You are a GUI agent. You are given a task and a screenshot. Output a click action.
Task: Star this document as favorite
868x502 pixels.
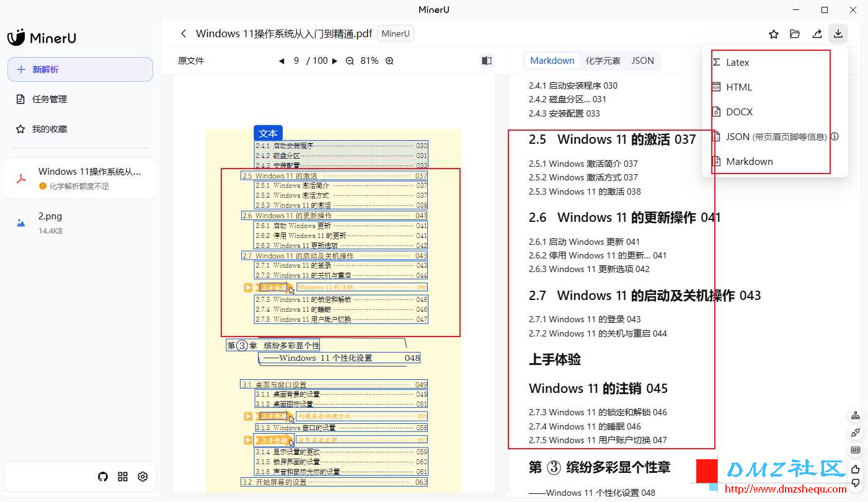[x=774, y=34]
